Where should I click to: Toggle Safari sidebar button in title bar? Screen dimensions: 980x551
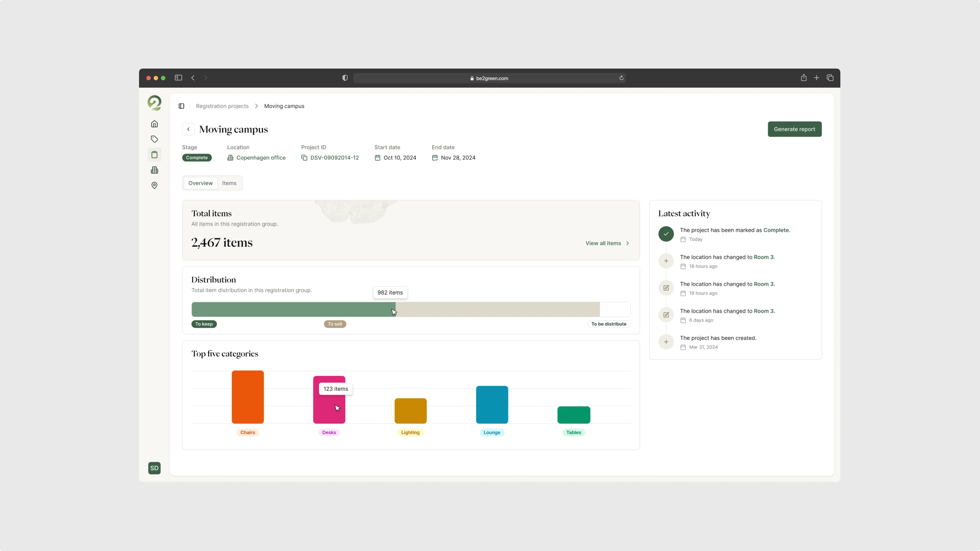(x=179, y=78)
